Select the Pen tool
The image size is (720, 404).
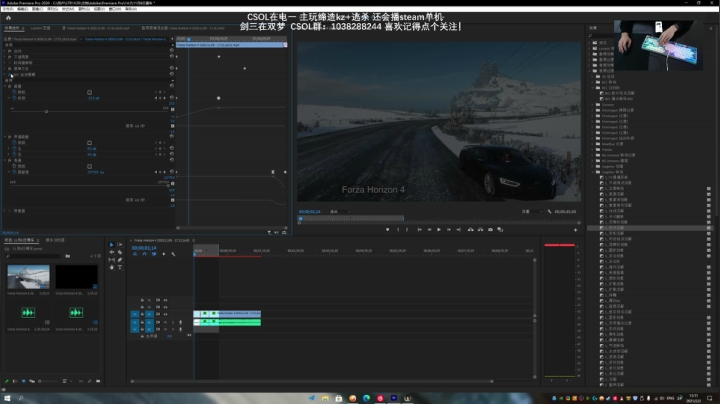click(120, 260)
